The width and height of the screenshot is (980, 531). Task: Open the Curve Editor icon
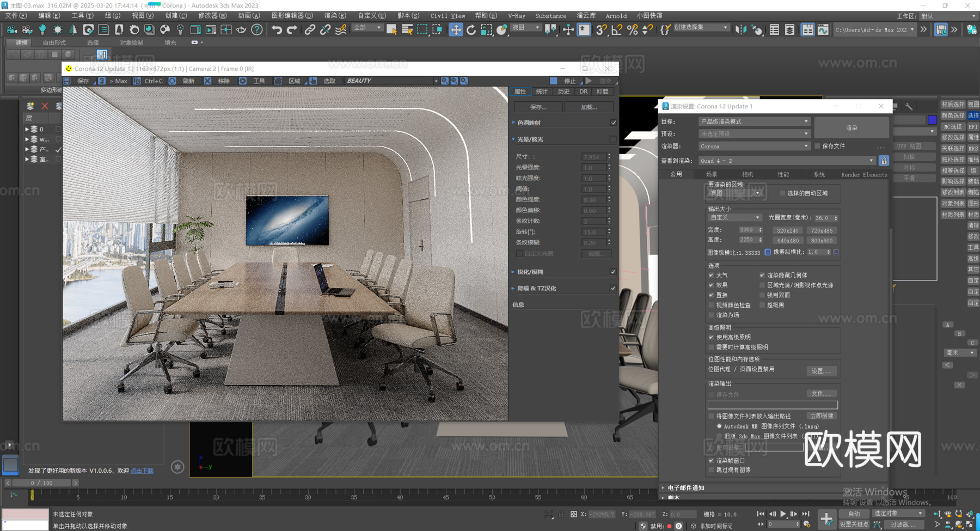tap(823, 29)
